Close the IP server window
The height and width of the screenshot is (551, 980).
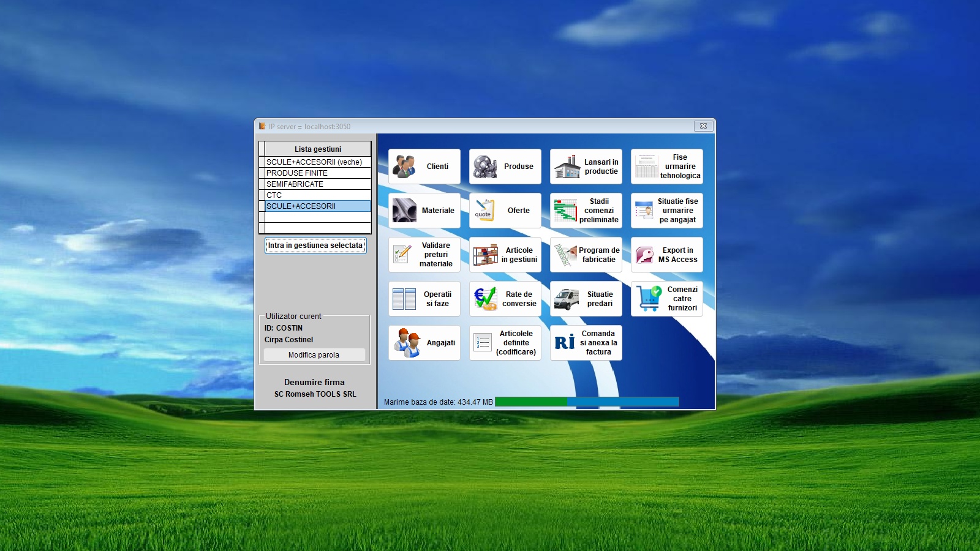tap(703, 126)
